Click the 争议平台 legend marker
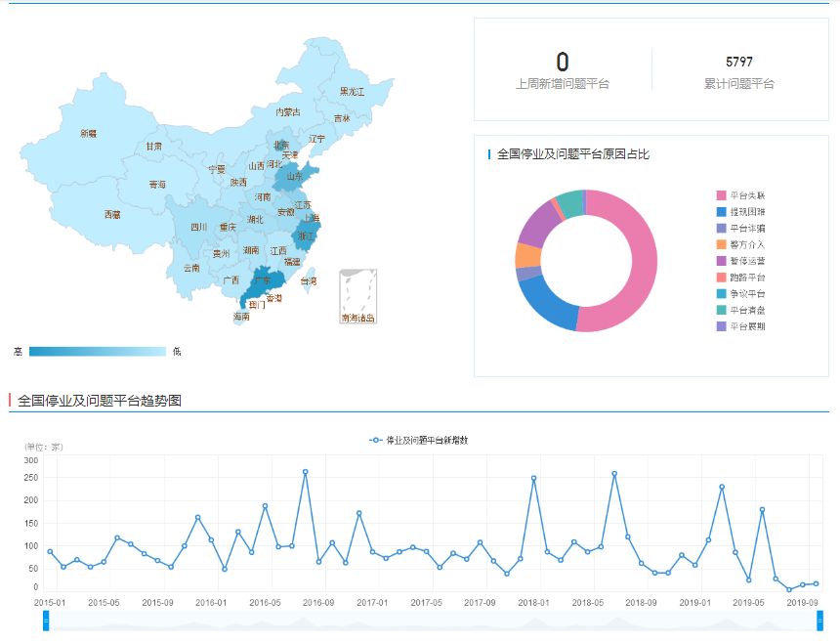The width and height of the screenshot is (840, 643). pos(722,293)
